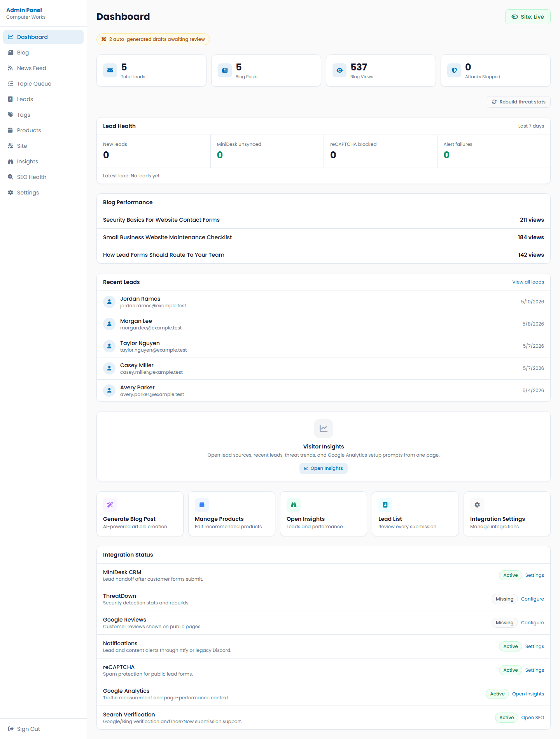Click the News Feed RSS icon

(10, 68)
